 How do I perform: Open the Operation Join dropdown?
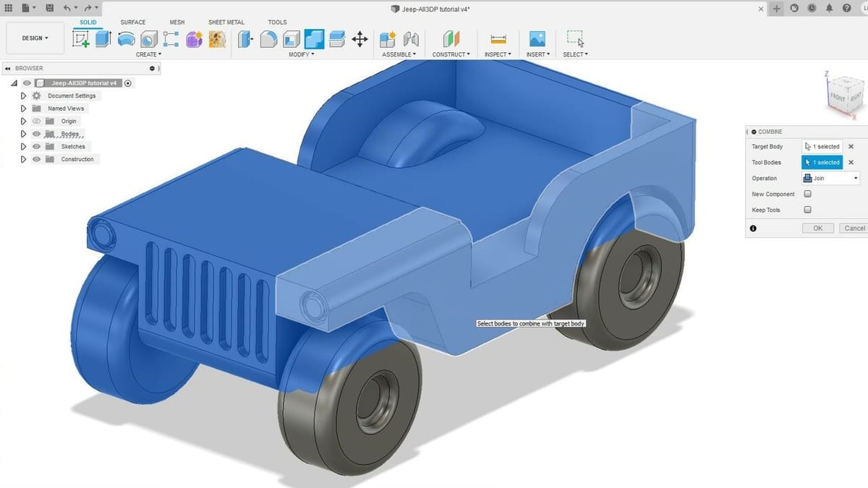tap(830, 178)
